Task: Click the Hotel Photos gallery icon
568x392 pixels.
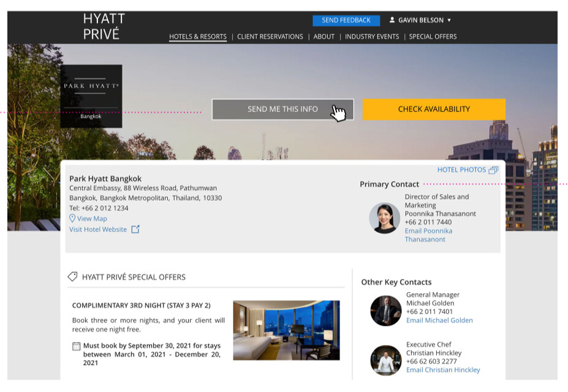Action: 493,170
